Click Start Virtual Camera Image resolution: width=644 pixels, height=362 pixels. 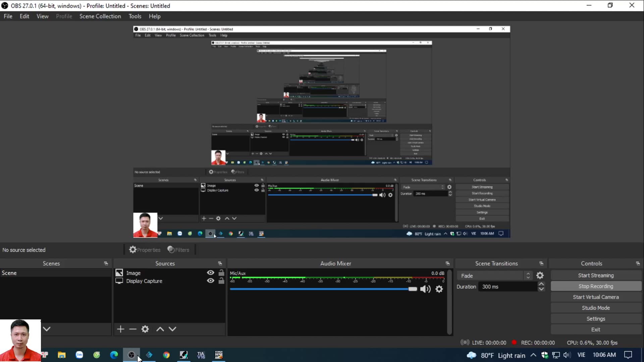point(596,297)
